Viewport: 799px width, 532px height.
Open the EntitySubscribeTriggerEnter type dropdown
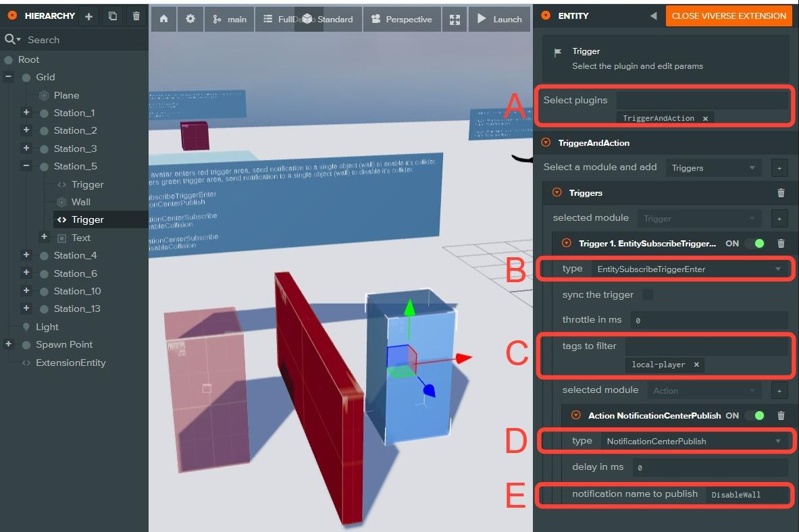tap(689, 269)
